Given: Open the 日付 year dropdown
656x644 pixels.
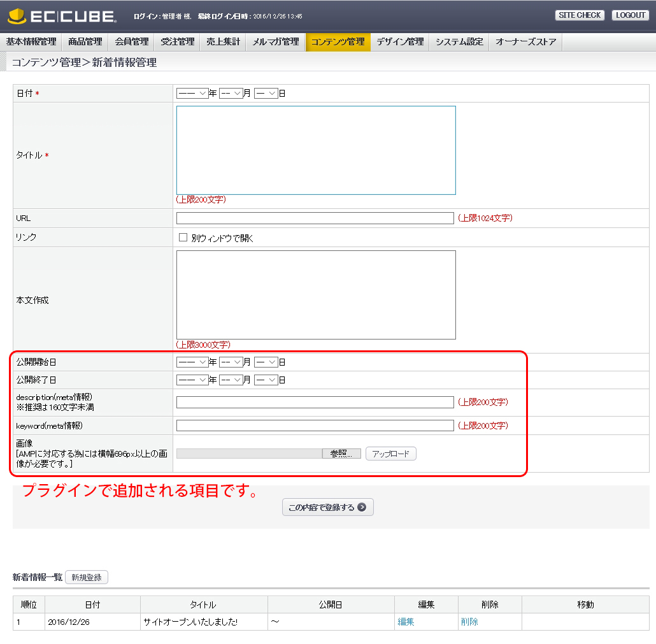Looking at the screenshot, I should point(192,93).
